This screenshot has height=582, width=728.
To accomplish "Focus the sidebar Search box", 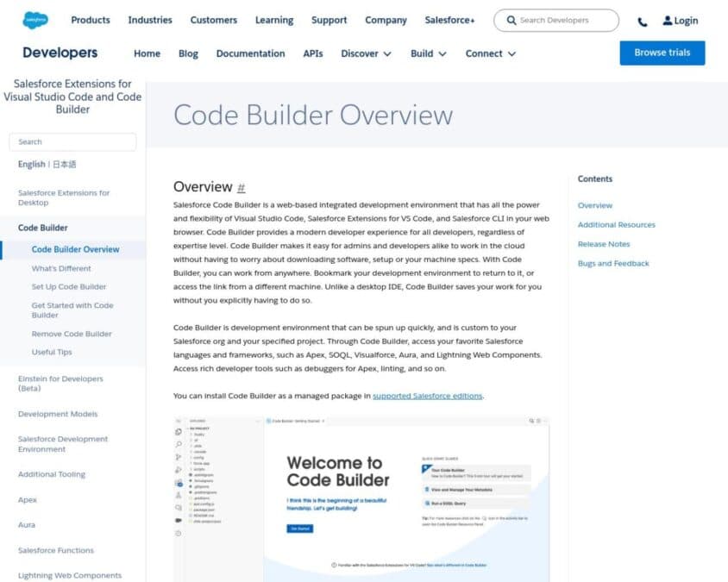I will coord(72,142).
